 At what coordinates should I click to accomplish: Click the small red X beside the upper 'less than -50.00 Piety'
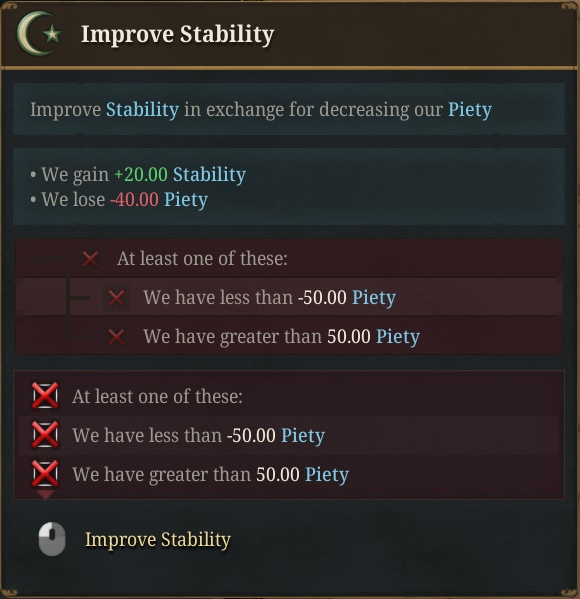[x=117, y=298]
